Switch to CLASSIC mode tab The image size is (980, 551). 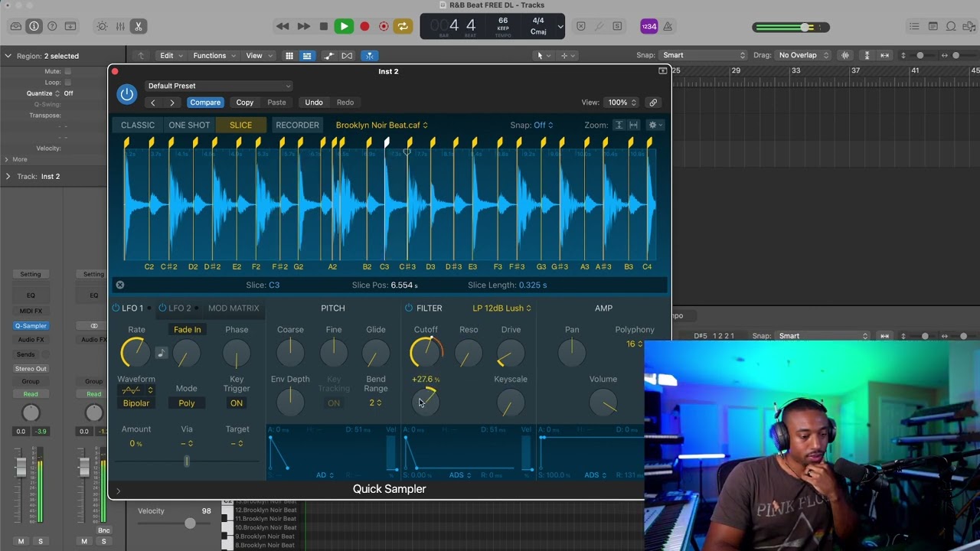pyautogui.click(x=138, y=125)
